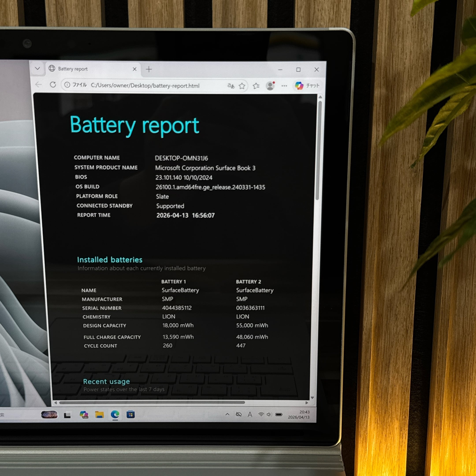Click the browser refresh icon
476x476 pixels.
53,85
